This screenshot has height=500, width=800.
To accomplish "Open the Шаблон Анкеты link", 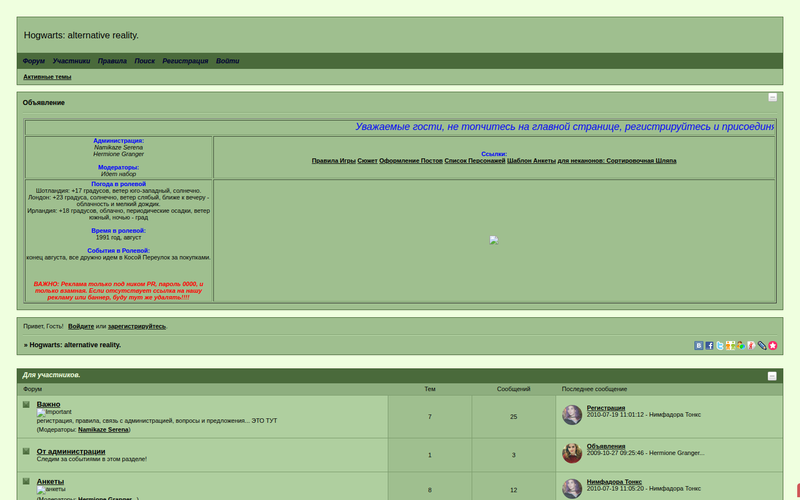I will (531, 161).
